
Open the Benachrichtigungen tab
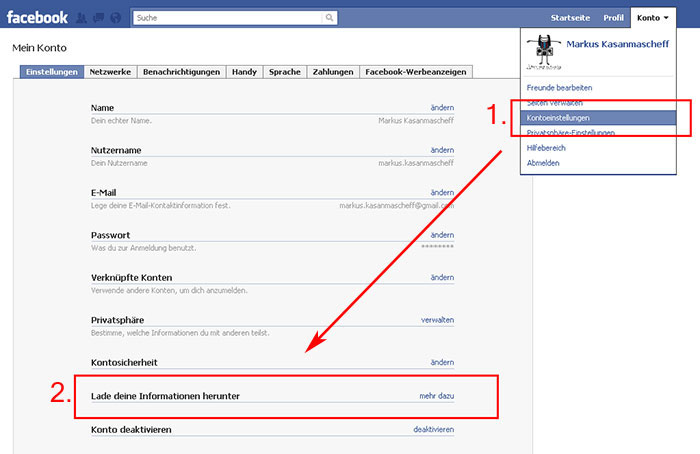click(x=181, y=72)
